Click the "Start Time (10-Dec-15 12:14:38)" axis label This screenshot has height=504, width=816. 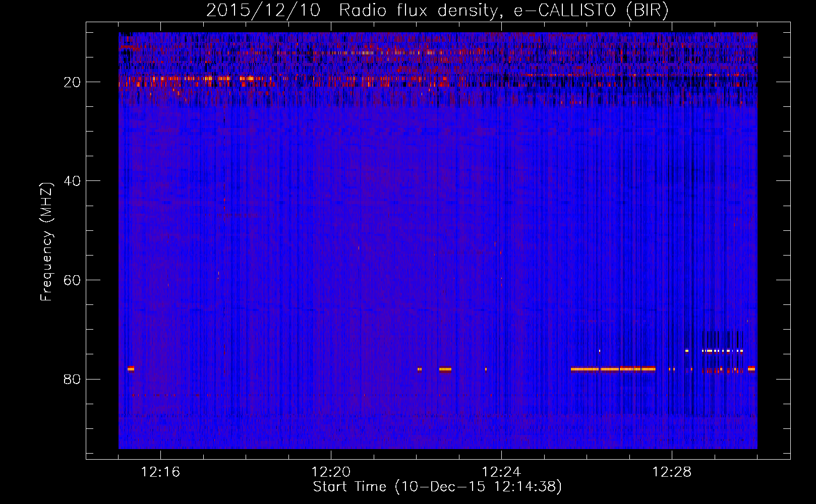click(437, 487)
